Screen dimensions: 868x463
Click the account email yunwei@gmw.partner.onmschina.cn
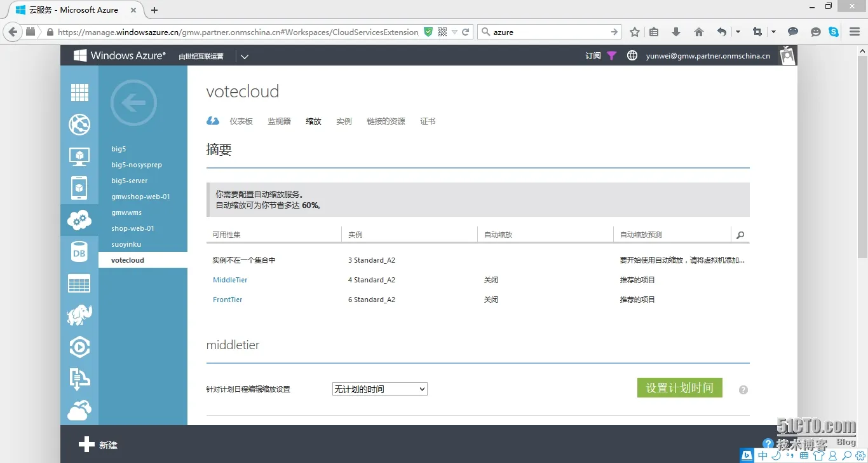708,56
